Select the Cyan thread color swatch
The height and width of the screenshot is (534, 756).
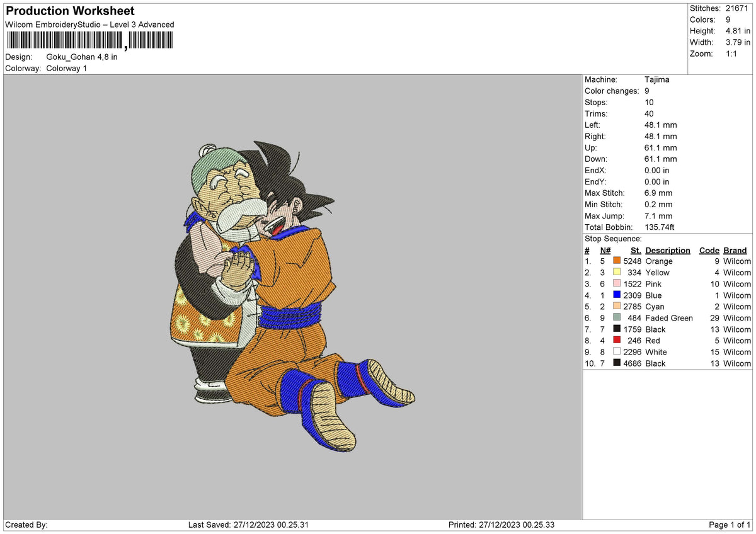[617, 306]
